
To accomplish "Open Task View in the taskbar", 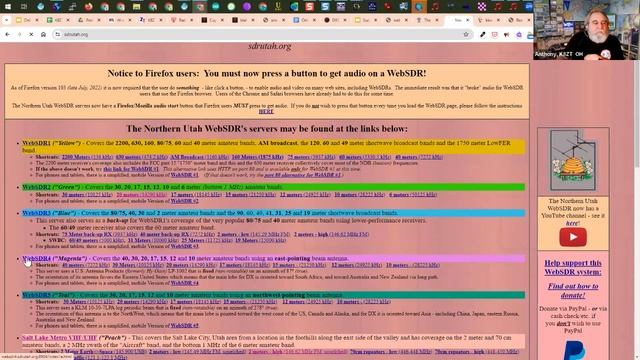I will (x=24, y=6).
